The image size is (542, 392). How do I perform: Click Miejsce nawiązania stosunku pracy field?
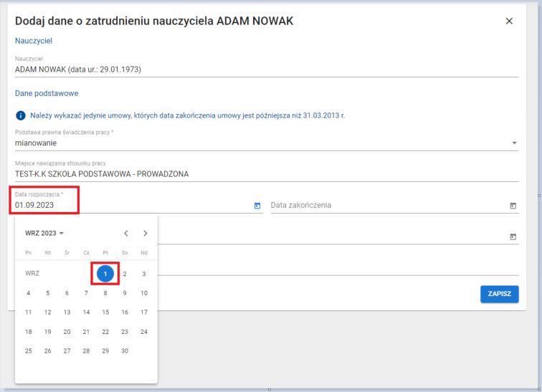pyautogui.click(x=265, y=173)
